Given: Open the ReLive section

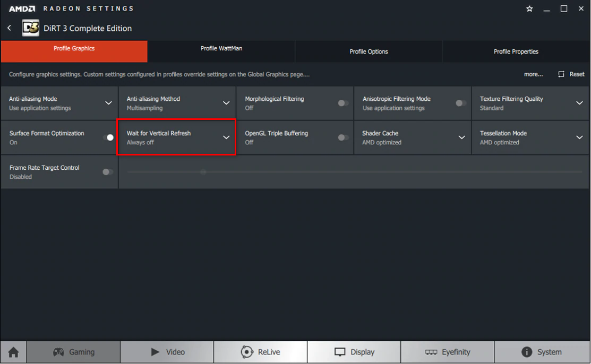Looking at the screenshot, I should click(x=260, y=352).
